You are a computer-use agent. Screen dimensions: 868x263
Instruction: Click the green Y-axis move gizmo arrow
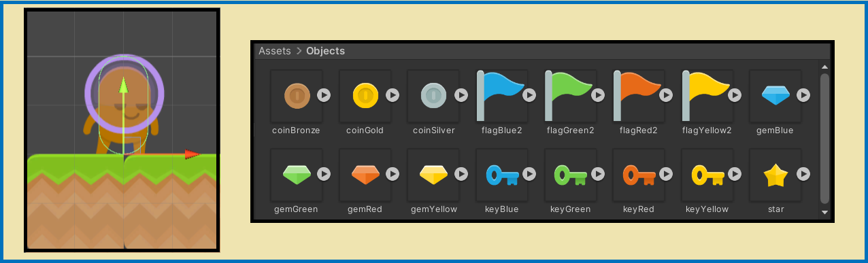[123, 86]
